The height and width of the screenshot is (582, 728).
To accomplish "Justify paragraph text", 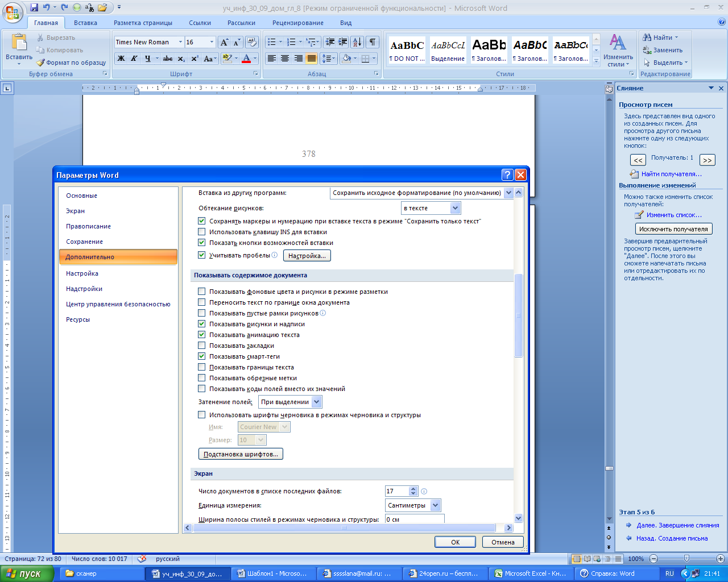I will [x=312, y=59].
